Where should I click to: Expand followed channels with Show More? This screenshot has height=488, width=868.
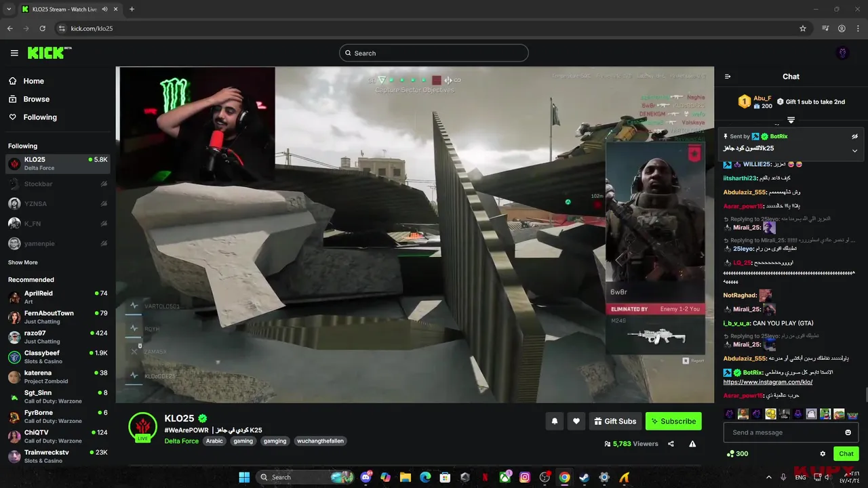click(x=23, y=262)
